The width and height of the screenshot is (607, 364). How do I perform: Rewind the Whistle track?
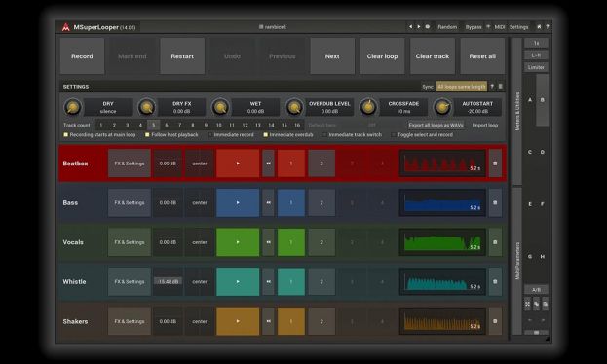click(x=268, y=281)
